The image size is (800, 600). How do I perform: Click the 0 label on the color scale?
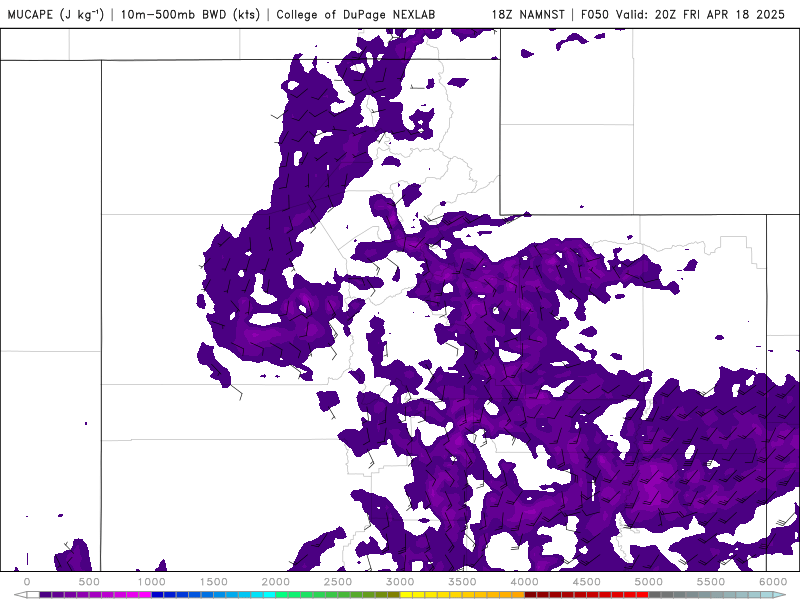[x=27, y=582]
